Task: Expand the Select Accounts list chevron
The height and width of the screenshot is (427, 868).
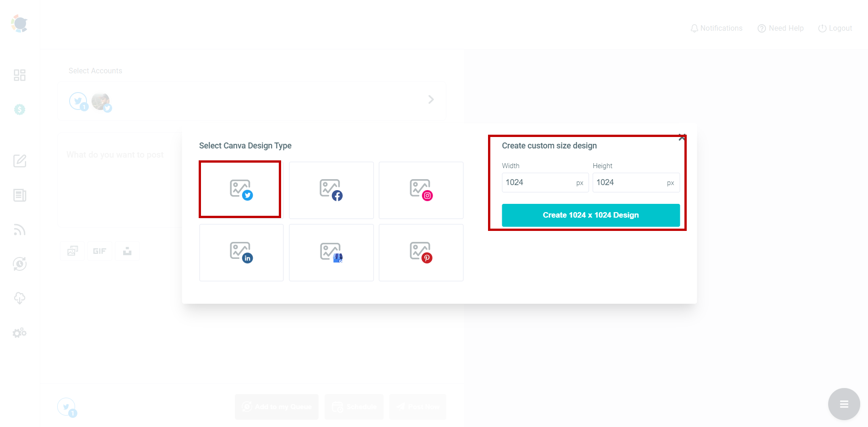Action: tap(430, 99)
